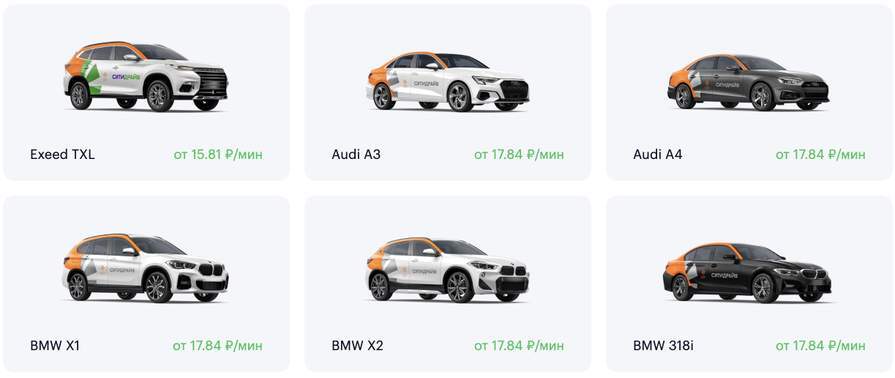
Task: Click Exeed TXL price от 15.81 ₽/мин
Action: (x=218, y=154)
